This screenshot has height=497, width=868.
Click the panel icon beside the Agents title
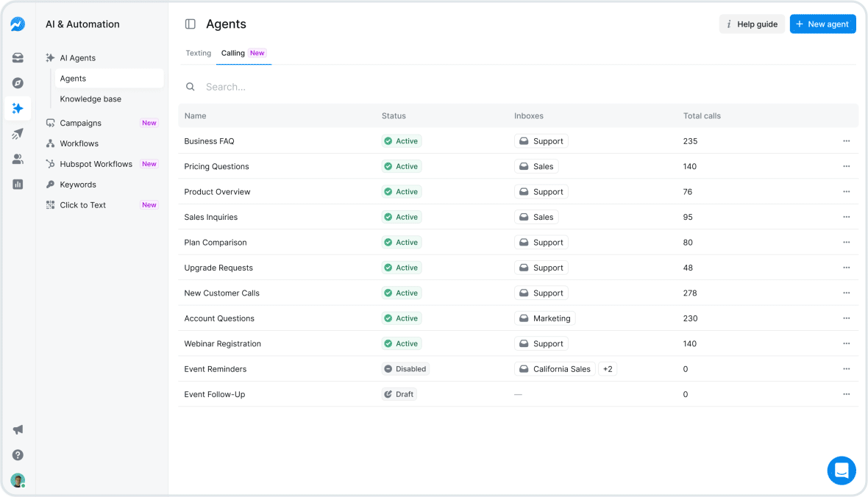(x=190, y=24)
